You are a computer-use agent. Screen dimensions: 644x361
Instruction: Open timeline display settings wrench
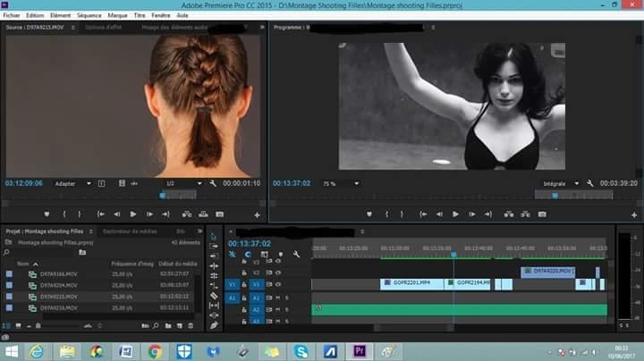tap(295, 254)
